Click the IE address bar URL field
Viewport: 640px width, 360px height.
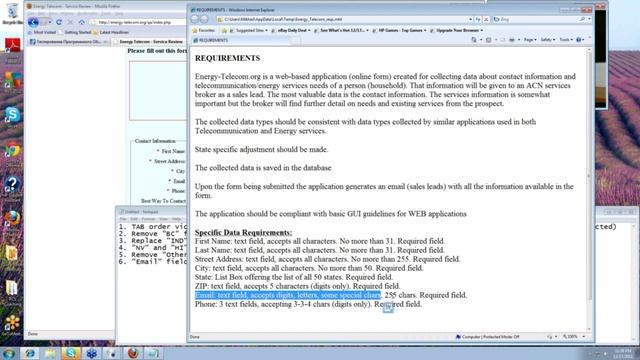342,19
